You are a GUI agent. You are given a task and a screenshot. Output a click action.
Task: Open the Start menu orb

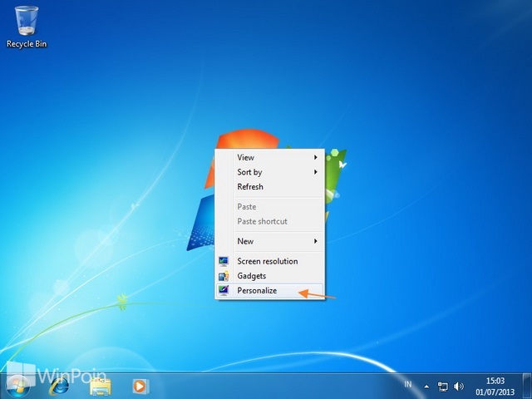tap(17, 387)
